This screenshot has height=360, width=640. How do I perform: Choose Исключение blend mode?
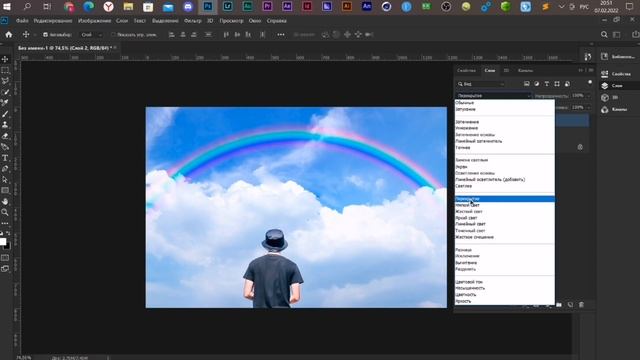505,256
